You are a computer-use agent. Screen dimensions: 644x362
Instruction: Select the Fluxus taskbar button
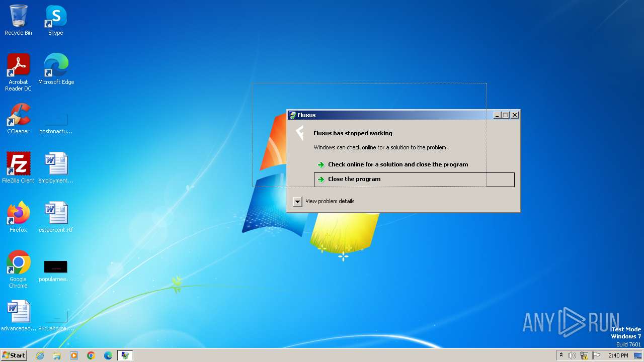125,355
